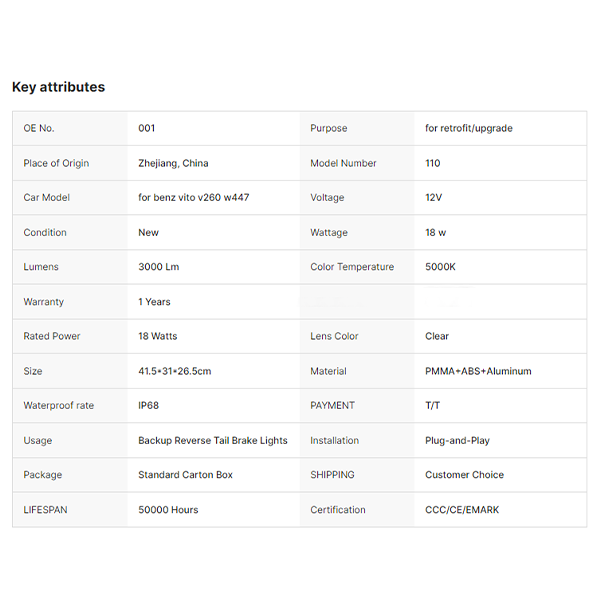Click the Zhejiang, China origin value
Screen dimensions: 600x600
coord(173,163)
